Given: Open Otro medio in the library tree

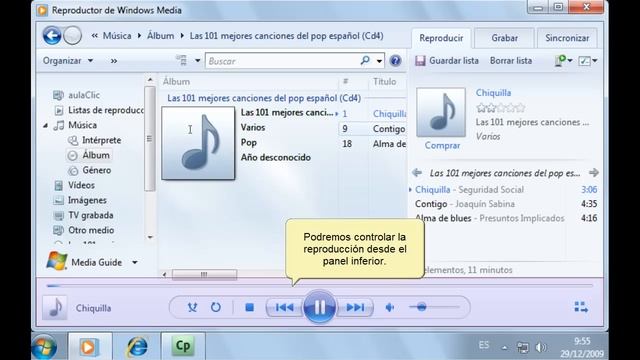Looking at the screenshot, I should click(91, 230).
